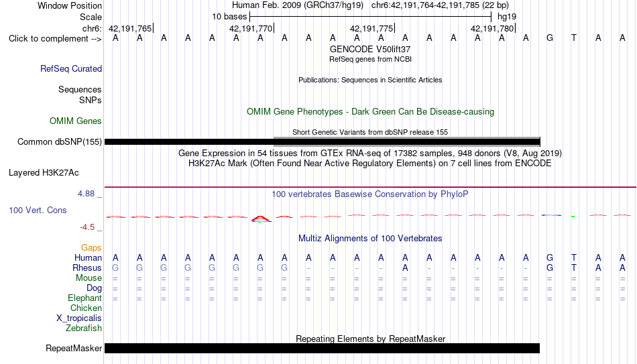The height and width of the screenshot is (364, 637).
Task: Click base G in the complement sequence row
Action: pos(550,38)
